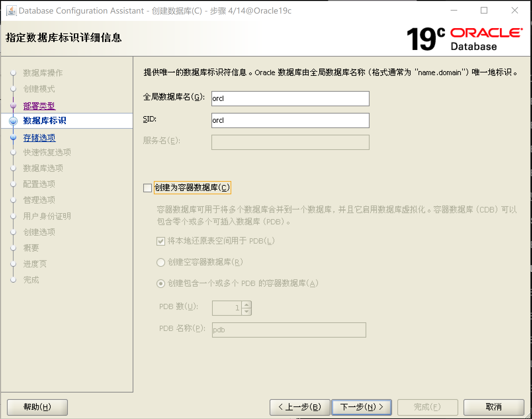Click the 用户身份证明 step
Screen dimensions: 532x419
pyautogui.click(x=47, y=216)
